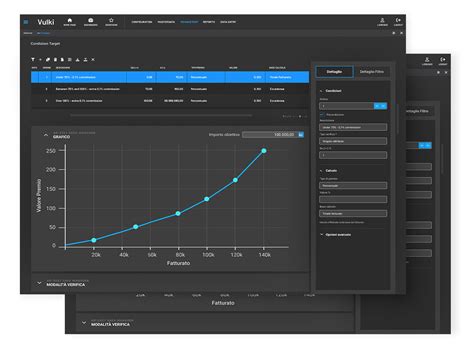
Task: Collapse the Grafico section chevron
Action: 46,135
